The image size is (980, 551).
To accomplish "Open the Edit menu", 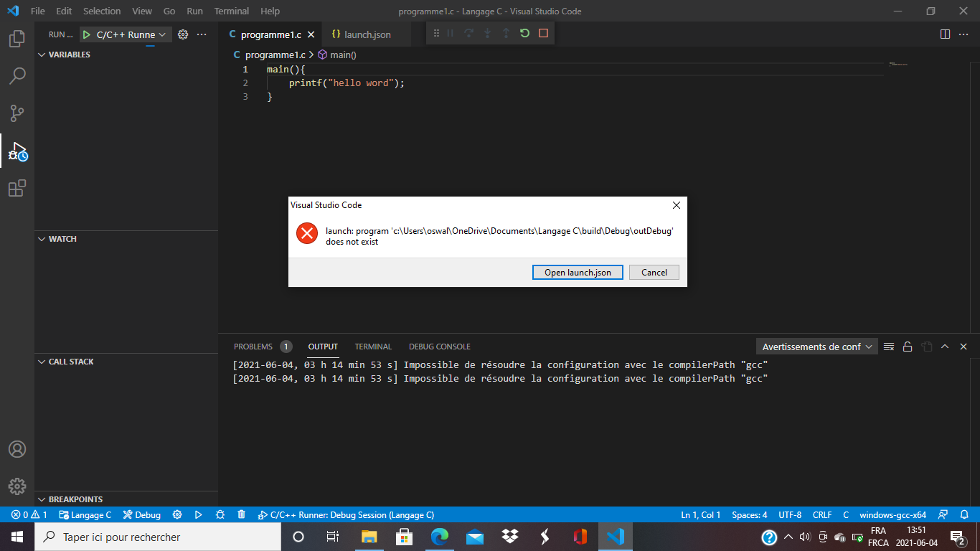I will [x=64, y=11].
